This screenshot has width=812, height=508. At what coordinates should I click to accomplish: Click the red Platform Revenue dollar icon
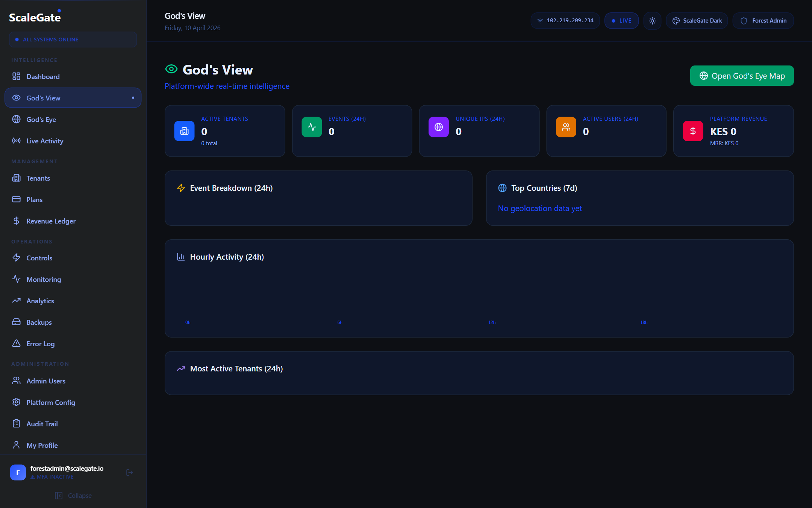click(693, 131)
